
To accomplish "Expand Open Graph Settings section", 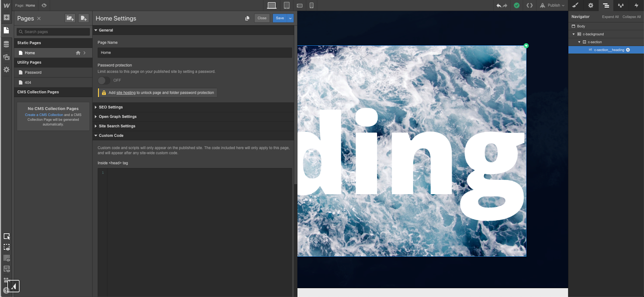I will point(194,116).
